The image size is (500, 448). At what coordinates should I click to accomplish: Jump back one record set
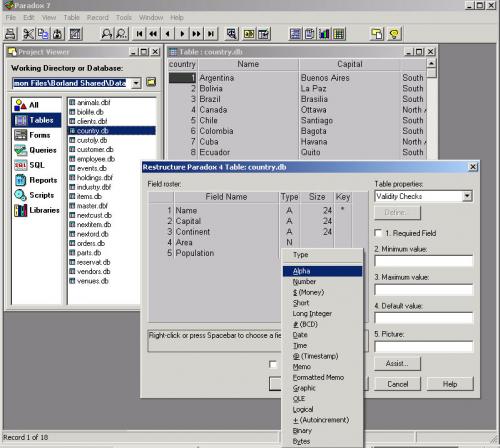[x=154, y=34]
